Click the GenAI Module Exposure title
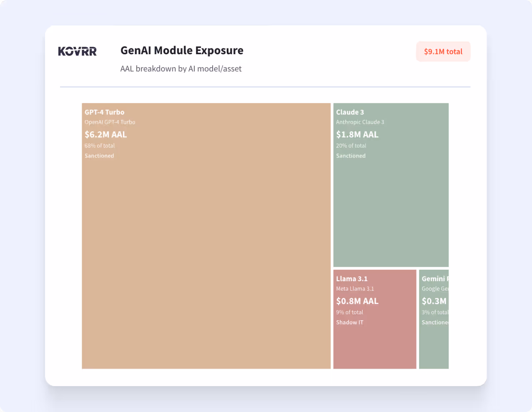This screenshot has width=532, height=412. (182, 50)
